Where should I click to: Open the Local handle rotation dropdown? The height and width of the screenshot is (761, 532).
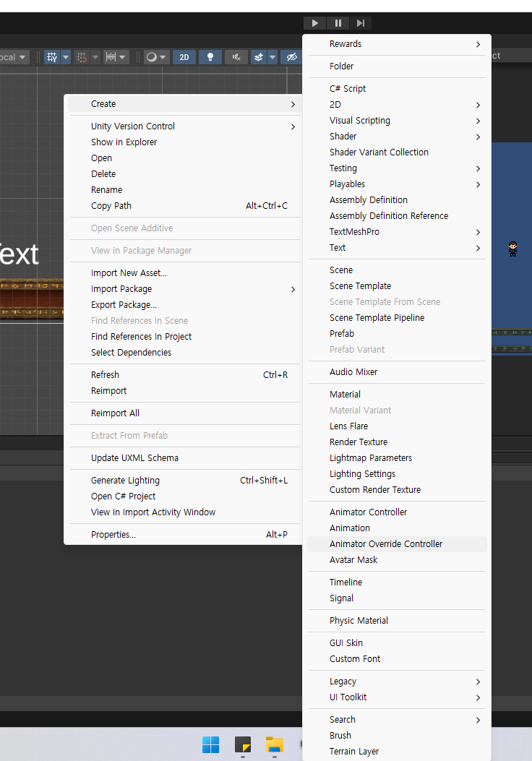point(14,57)
